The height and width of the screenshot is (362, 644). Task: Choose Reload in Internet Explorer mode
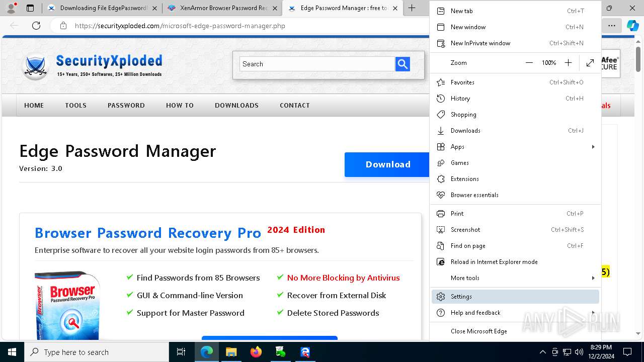click(x=515, y=262)
